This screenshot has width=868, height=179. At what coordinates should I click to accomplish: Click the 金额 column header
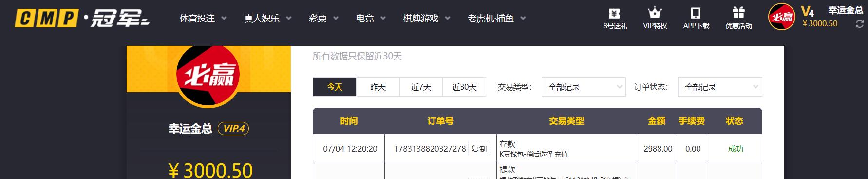(x=657, y=121)
